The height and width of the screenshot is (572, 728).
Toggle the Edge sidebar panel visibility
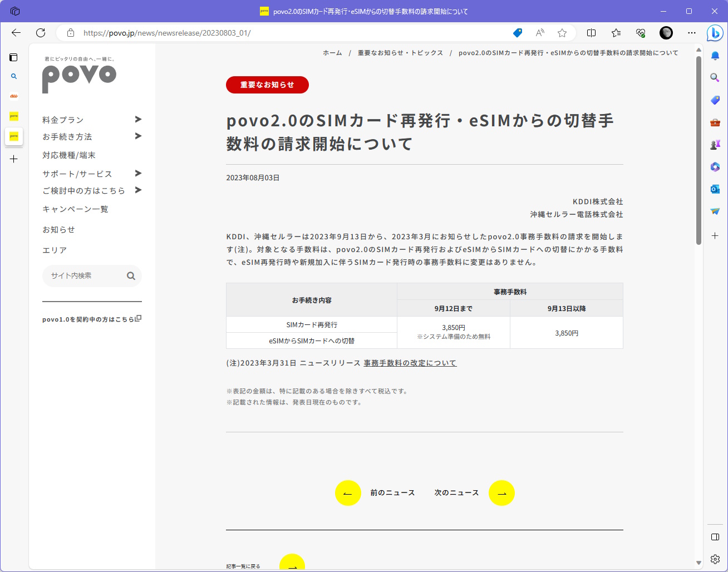pos(715,537)
